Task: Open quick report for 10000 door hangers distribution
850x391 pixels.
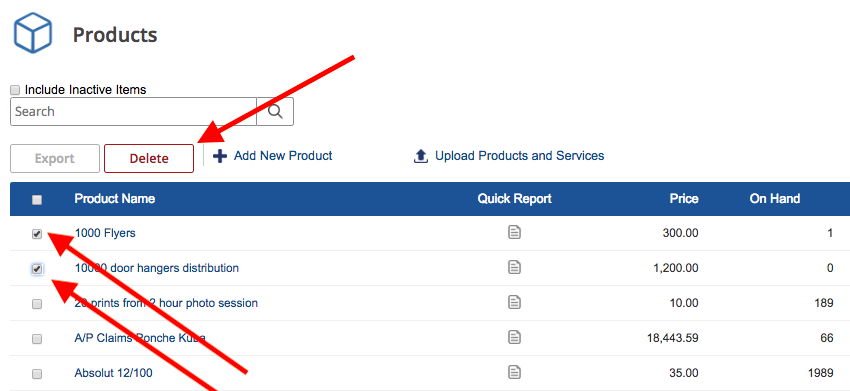Action: pos(514,267)
